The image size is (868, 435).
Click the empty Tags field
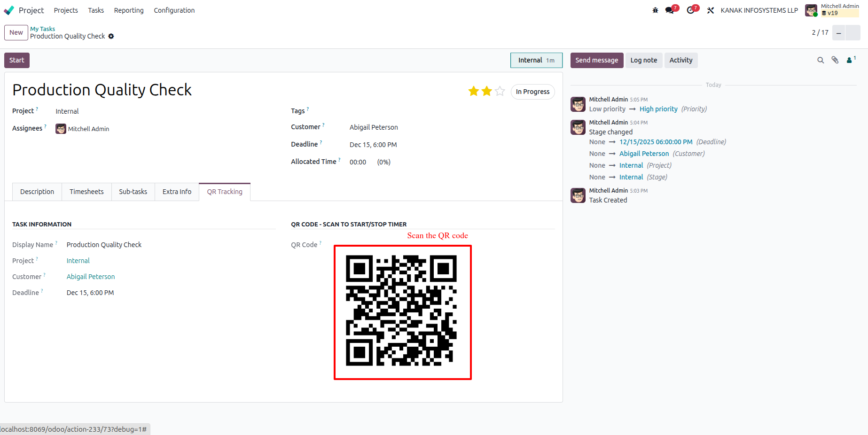pos(452,111)
